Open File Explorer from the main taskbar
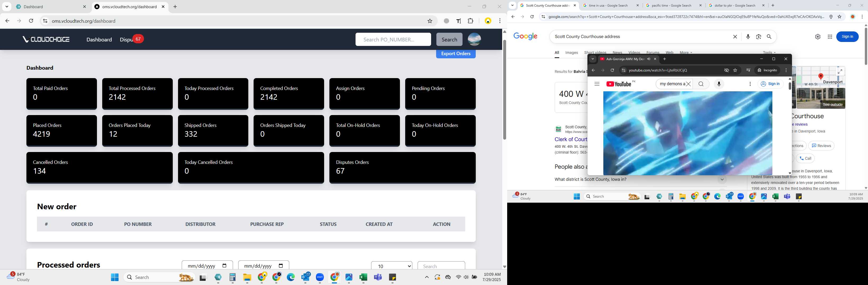Viewport: 868px width, 285px height. (x=247, y=277)
